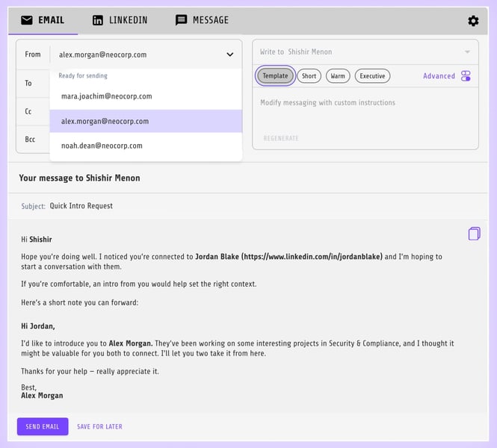The height and width of the screenshot is (448, 497).
Task: Toggle the Advanced options switch
Action: tap(466, 76)
